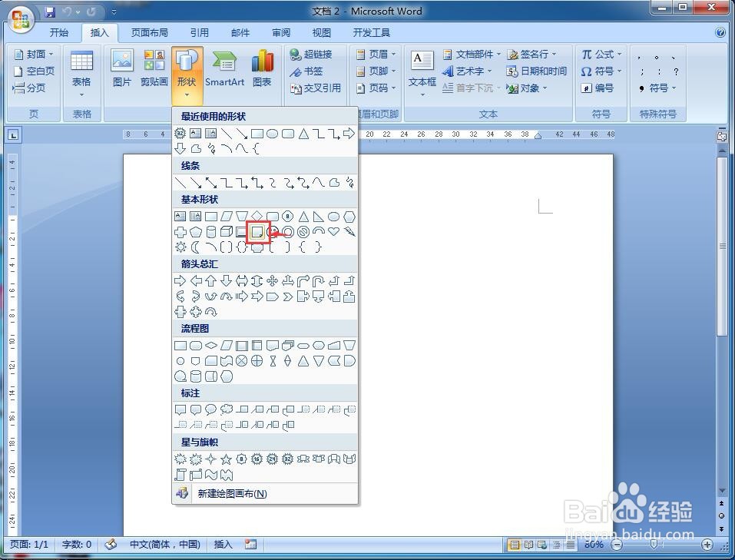The height and width of the screenshot is (560, 735).
Task: Select the four-way quad arrow shape
Action: (273, 280)
